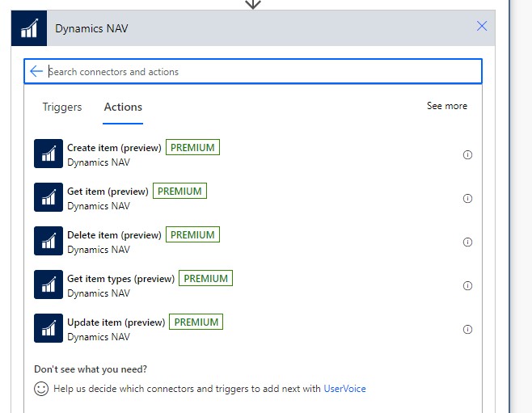Choose the Create item (preview) action
This screenshot has width=532, height=413.
[x=114, y=148]
